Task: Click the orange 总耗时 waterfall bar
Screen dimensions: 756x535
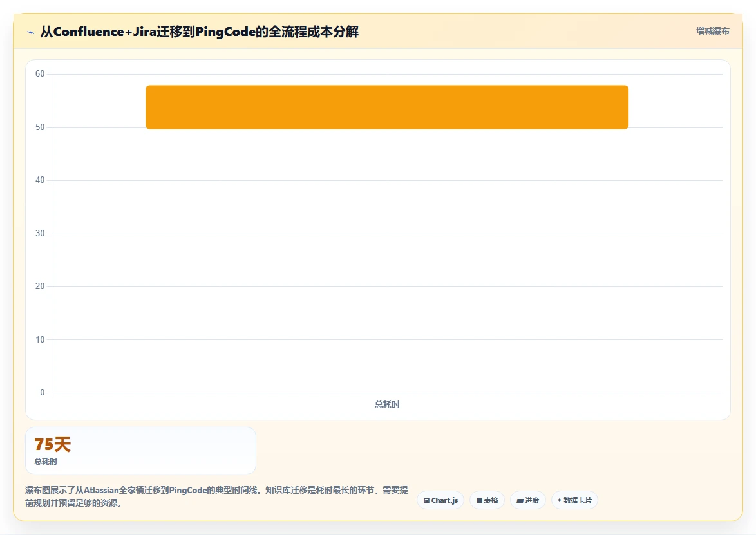Action: click(387, 107)
